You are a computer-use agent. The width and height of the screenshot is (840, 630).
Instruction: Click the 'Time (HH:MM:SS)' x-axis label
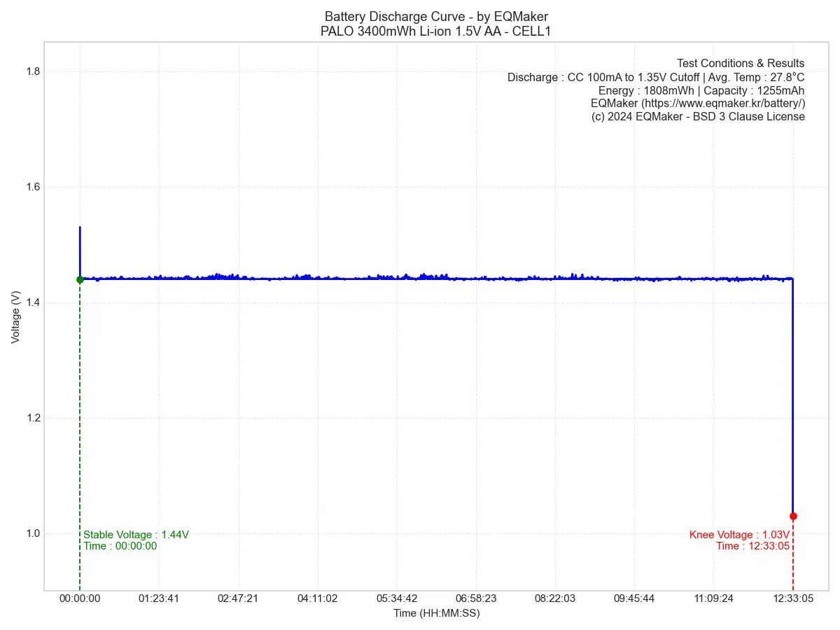click(x=436, y=613)
